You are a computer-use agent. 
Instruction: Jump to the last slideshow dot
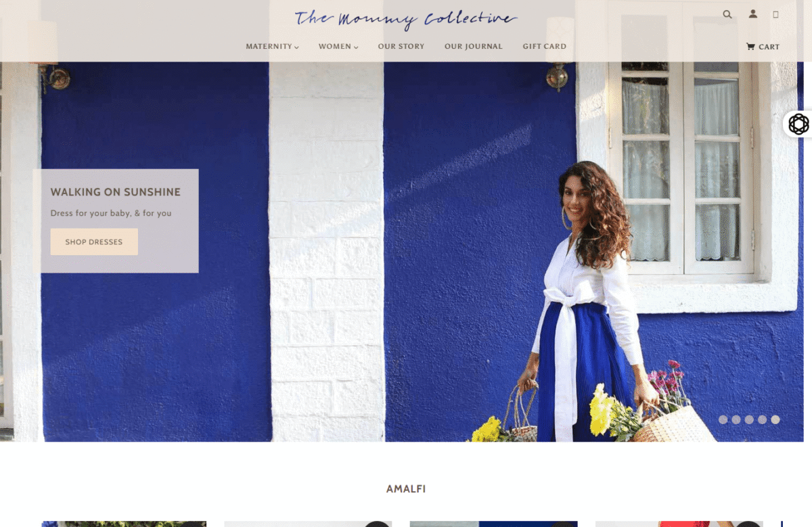(775, 419)
